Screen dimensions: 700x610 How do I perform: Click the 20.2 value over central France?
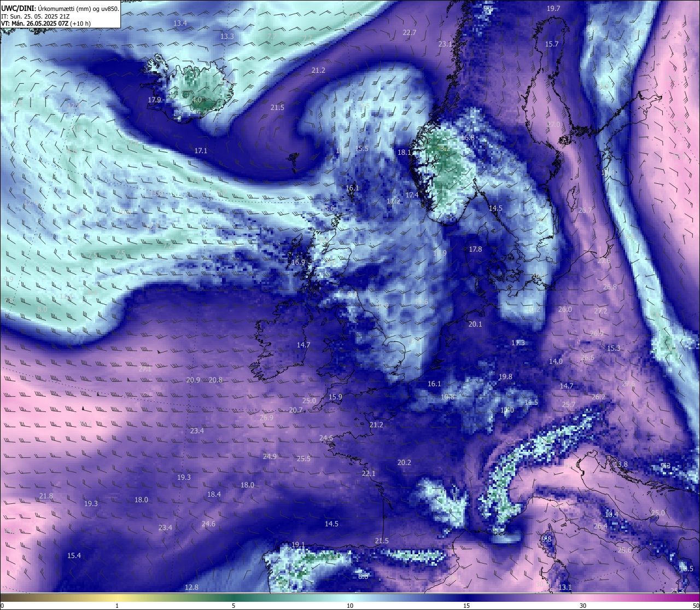(404, 463)
